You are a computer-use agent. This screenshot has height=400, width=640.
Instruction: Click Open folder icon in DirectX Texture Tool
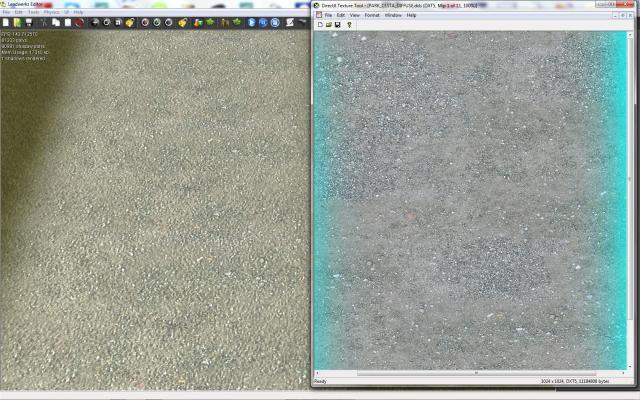(328, 24)
